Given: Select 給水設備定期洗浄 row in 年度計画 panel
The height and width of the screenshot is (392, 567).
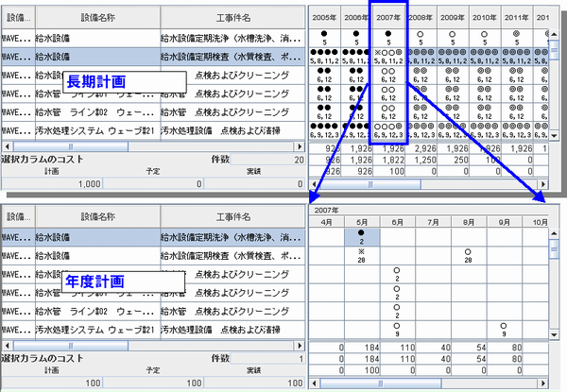Looking at the screenshot, I should (153, 237).
